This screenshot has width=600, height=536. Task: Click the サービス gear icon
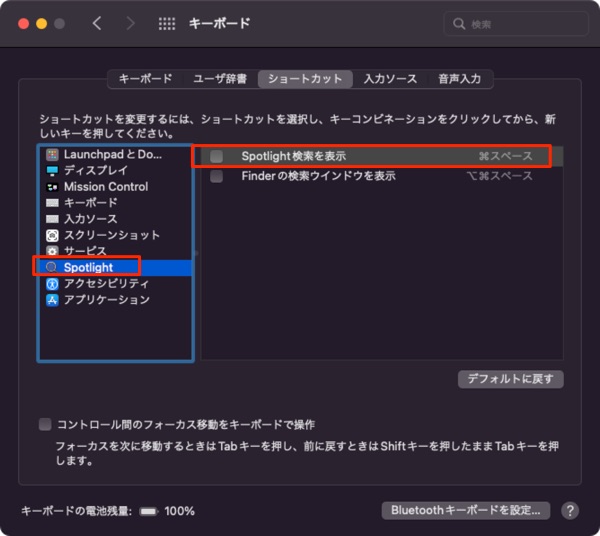click(52, 251)
